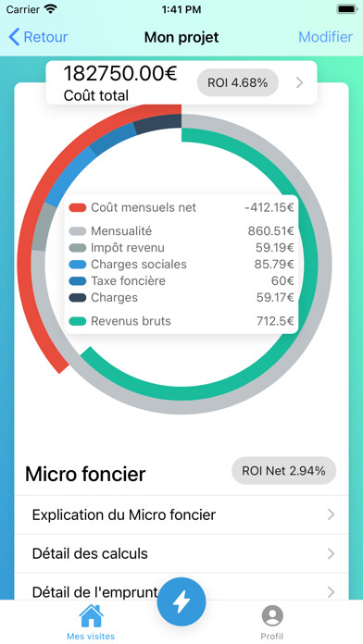
Task: Click the Wi-Fi status icon
Action: [x=51, y=9]
